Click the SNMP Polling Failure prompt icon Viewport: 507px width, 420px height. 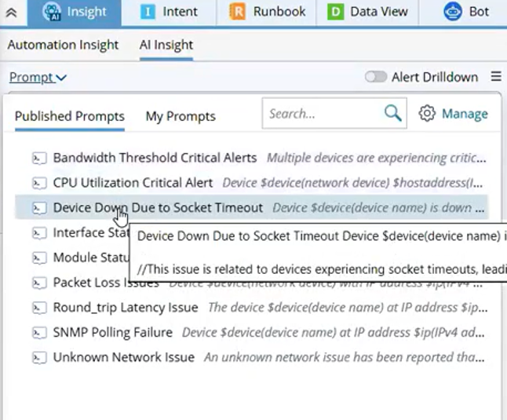[38, 333]
